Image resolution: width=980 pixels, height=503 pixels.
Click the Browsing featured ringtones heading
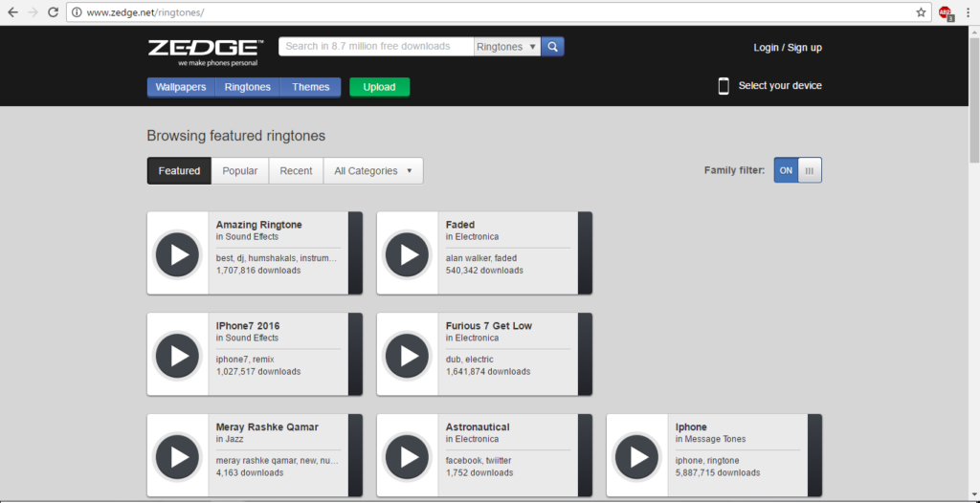click(236, 136)
